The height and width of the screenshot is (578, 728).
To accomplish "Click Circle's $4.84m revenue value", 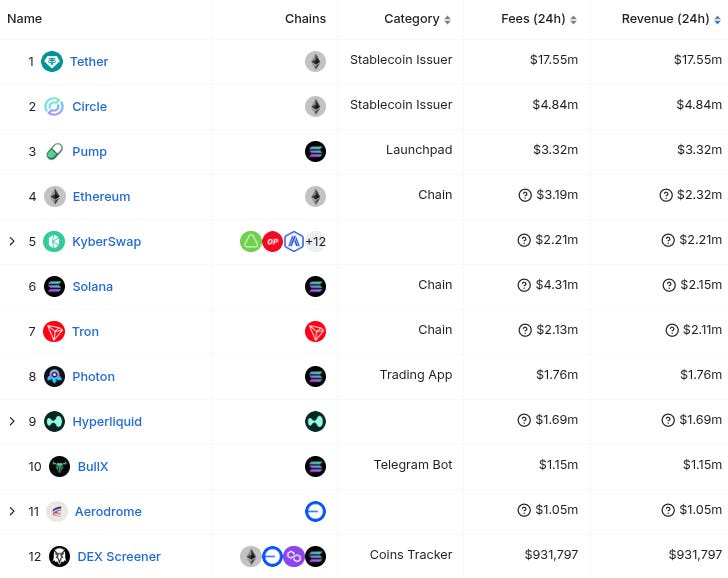I will coord(699,104).
